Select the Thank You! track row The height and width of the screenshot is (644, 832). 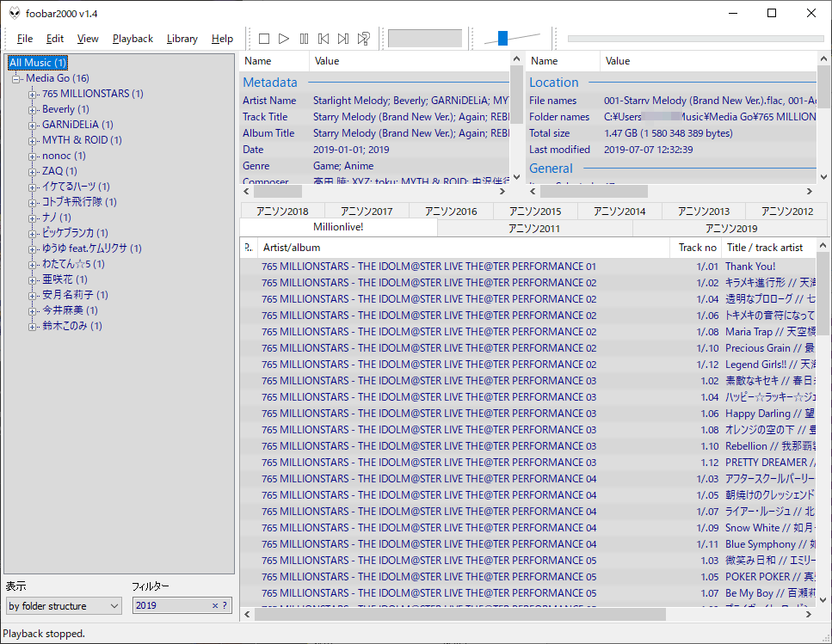pos(527,266)
